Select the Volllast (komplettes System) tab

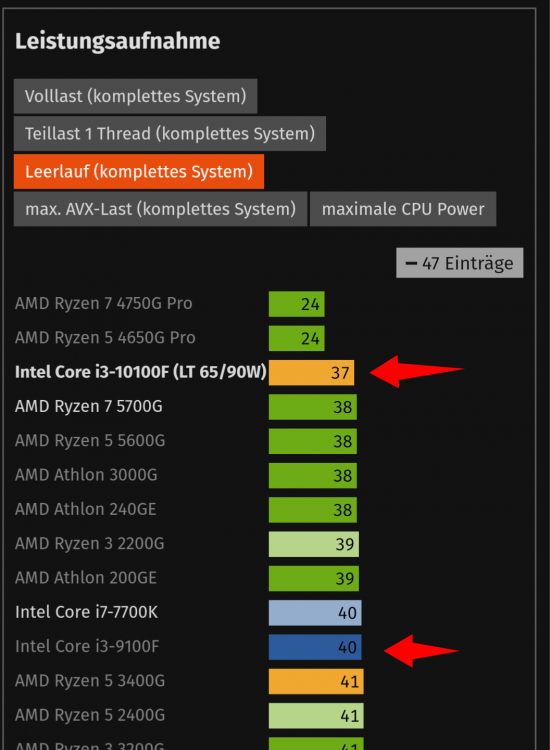[135, 96]
